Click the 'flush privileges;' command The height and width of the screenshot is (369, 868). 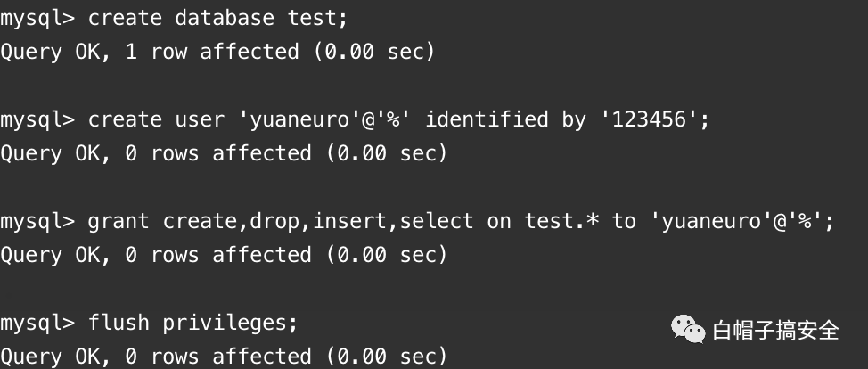coord(192,323)
